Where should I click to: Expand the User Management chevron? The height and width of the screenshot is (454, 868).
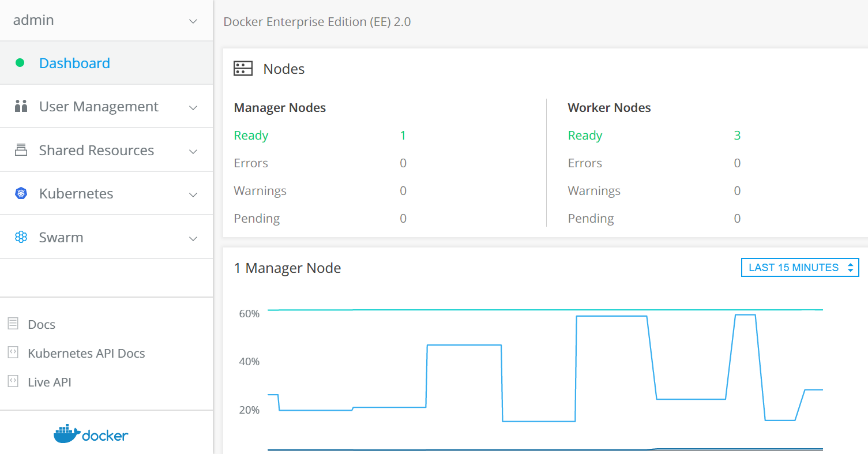click(x=193, y=107)
